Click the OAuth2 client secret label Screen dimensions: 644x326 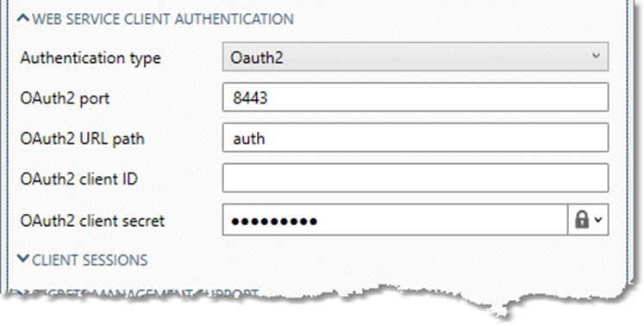pyautogui.click(x=92, y=221)
